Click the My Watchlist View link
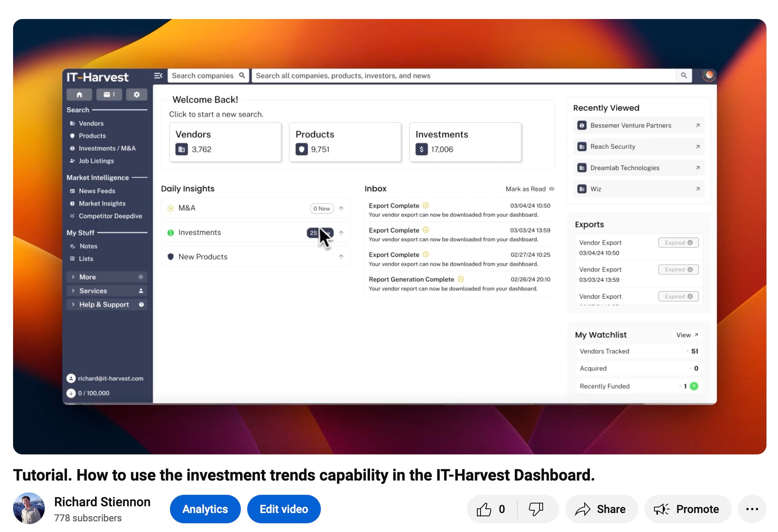 point(687,335)
